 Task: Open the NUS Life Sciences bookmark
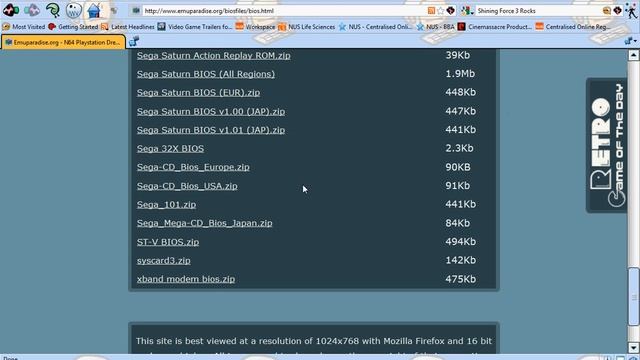[x=307, y=27]
